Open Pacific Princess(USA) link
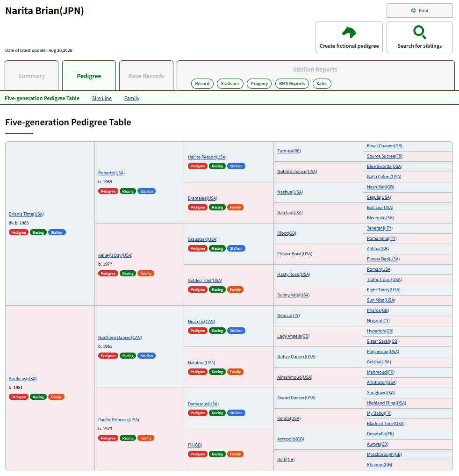This screenshot has height=476, width=459. pyautogui.click(x=118, y=419)
